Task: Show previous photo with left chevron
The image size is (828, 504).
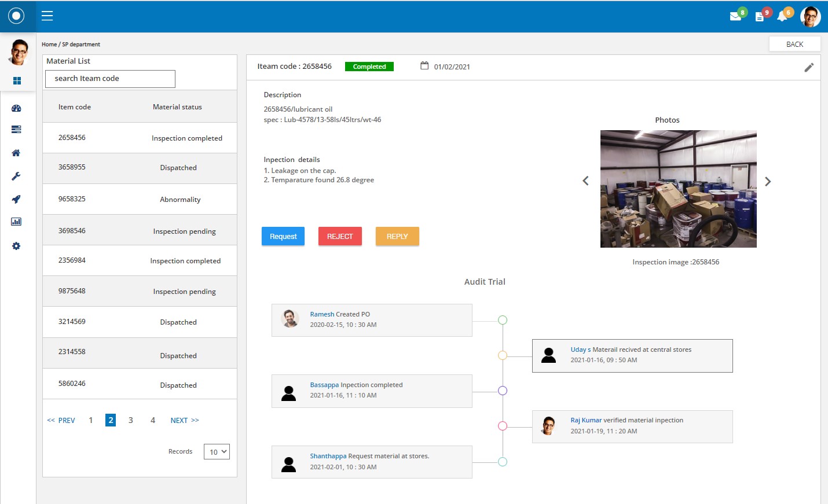Action: [x=585, y=181]
